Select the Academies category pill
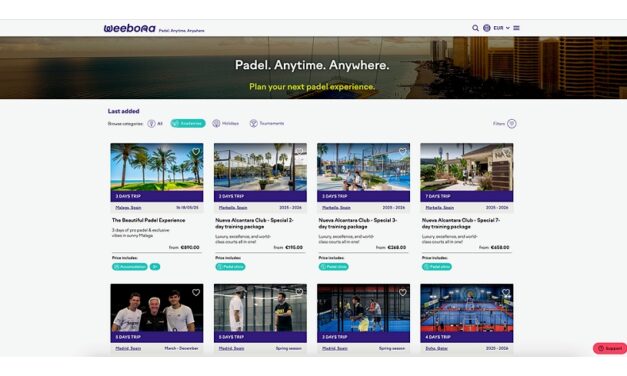This screenshot has width=627, height=376. click(x=188, y=123)
